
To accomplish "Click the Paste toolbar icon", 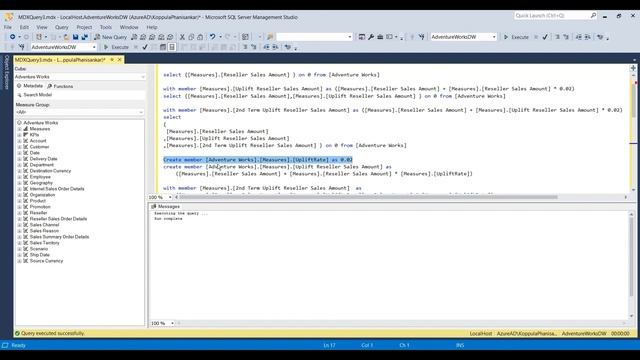I will (200, 37).
